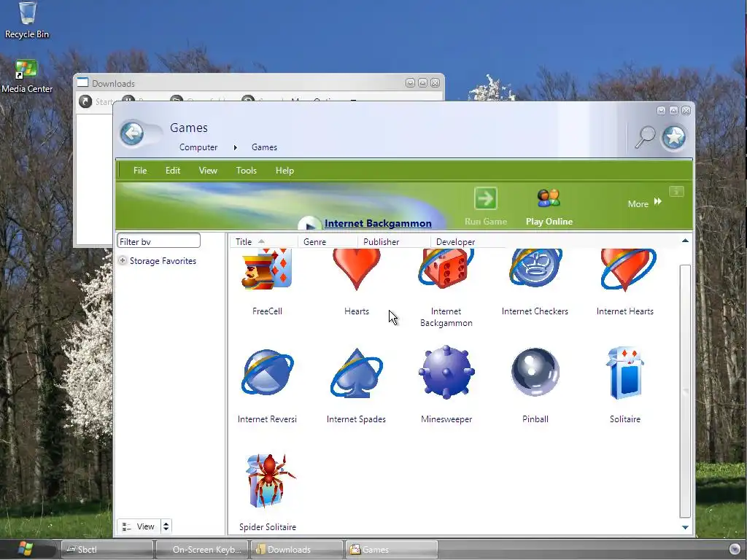Click the favorites star button
The image size is (747, 560).
pyautogui.click(x=673, y=138)
